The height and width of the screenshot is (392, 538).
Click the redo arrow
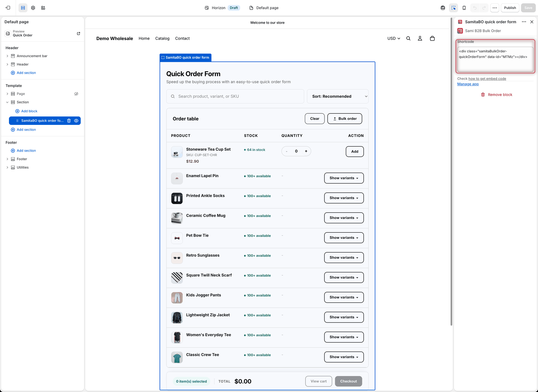[484, 8]
